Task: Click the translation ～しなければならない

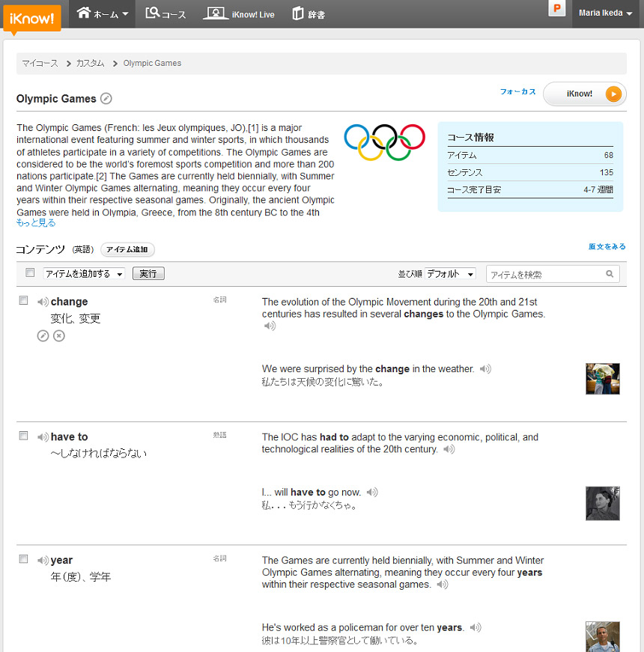Action: [x=99, y=453]
